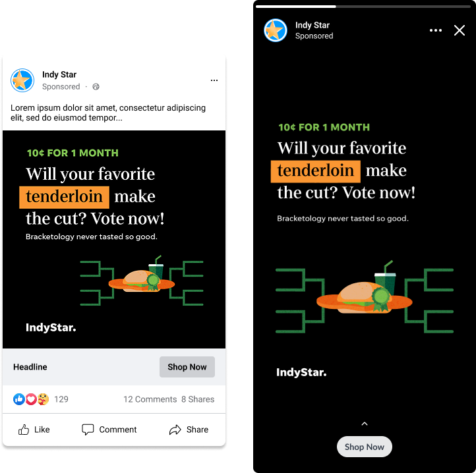Click the Indy Star page name in feed post
476x473 pixels.
tap(59, 75)
